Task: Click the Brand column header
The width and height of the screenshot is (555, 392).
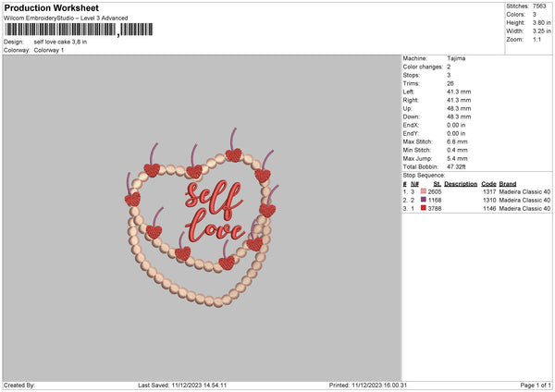Action: click(x=508, y=184)
